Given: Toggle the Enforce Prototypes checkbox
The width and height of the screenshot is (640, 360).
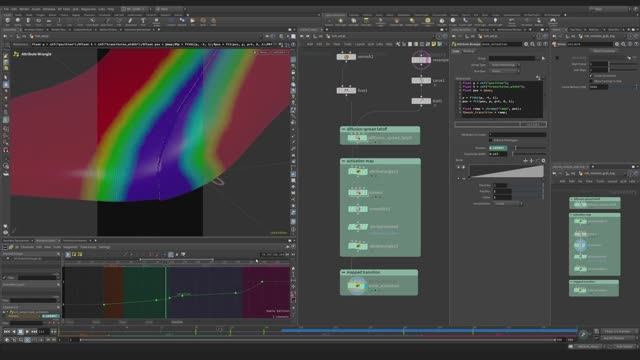Looking at the screenshot, I should pos(491,140).
